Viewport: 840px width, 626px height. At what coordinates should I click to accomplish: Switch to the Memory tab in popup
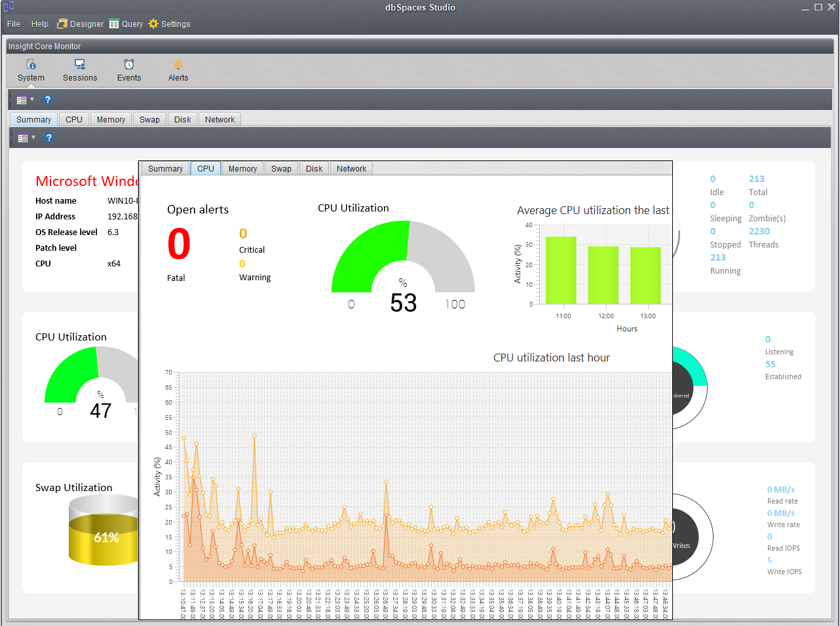tap(242, 169)
